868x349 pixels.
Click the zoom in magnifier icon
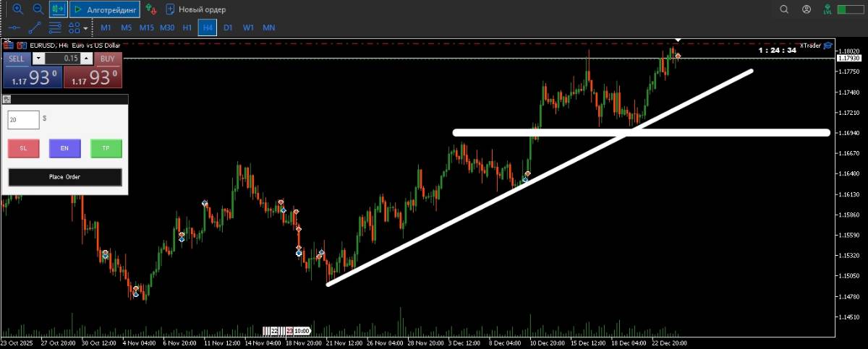(x=17, y=9)
